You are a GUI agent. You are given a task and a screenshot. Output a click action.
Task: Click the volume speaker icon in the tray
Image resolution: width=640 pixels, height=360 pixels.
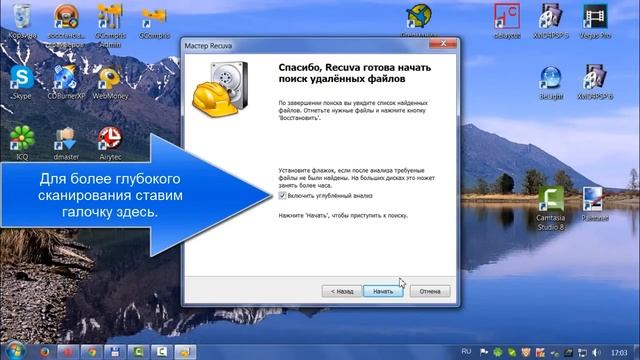coord(597,352)
